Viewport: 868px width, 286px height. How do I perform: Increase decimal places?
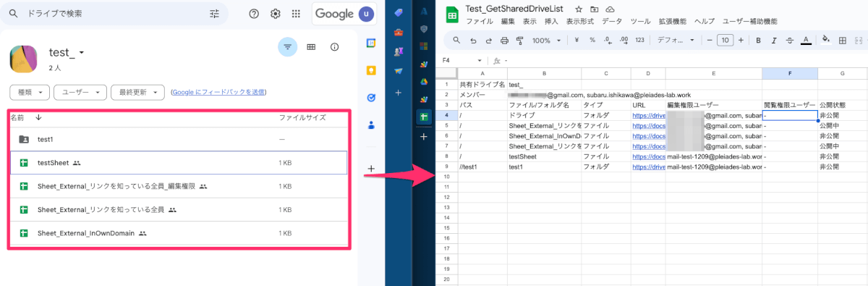tap(624, 41)
